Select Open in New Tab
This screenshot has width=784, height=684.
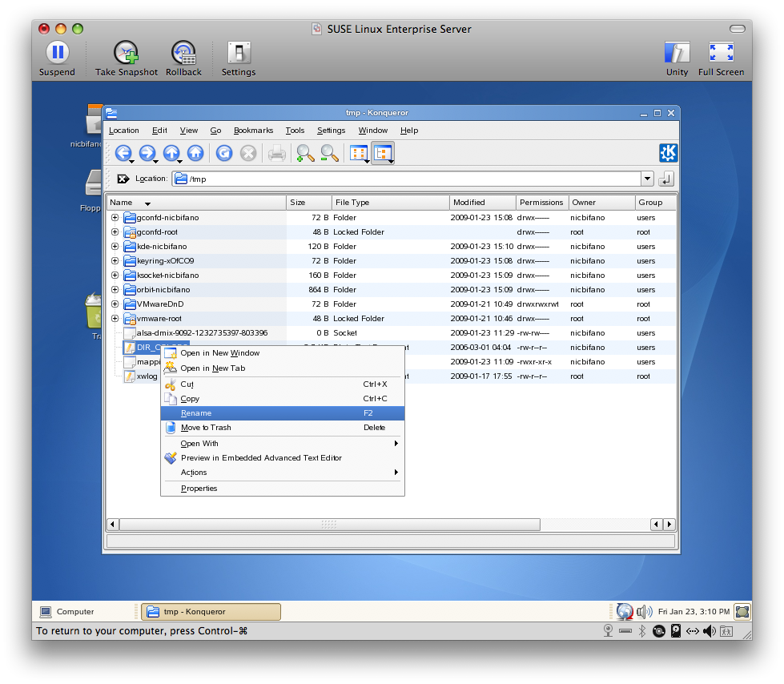point(283,368)
